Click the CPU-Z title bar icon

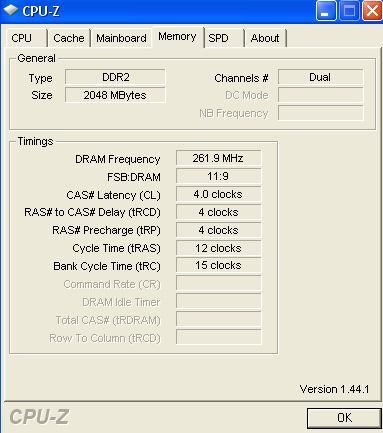pos(10,10)
